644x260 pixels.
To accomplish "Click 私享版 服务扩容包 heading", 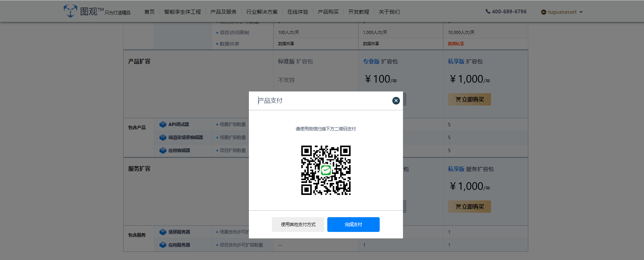I will point(471,169).
